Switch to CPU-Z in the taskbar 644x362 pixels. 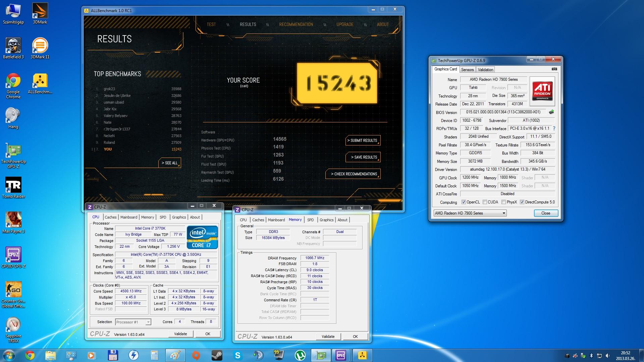[341, 355]
